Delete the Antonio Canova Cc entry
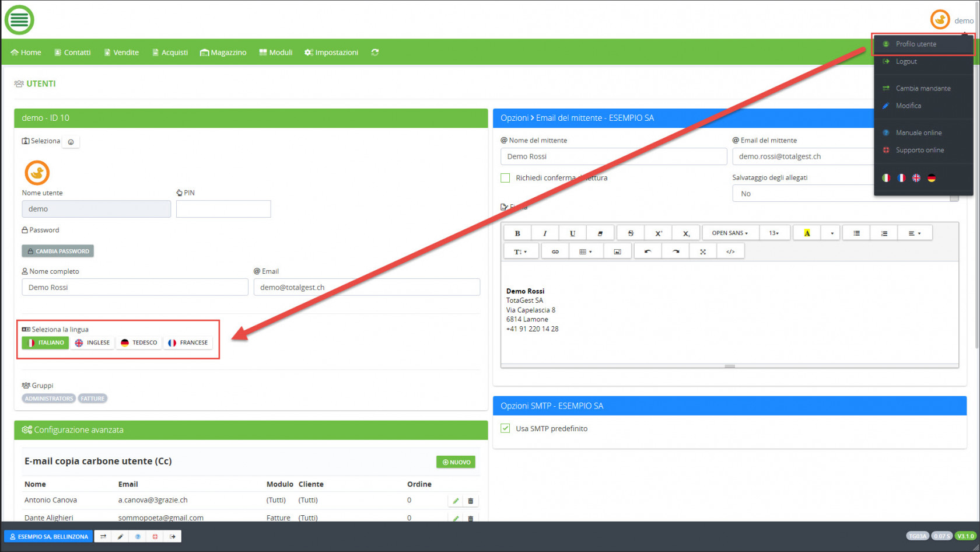 470,501
